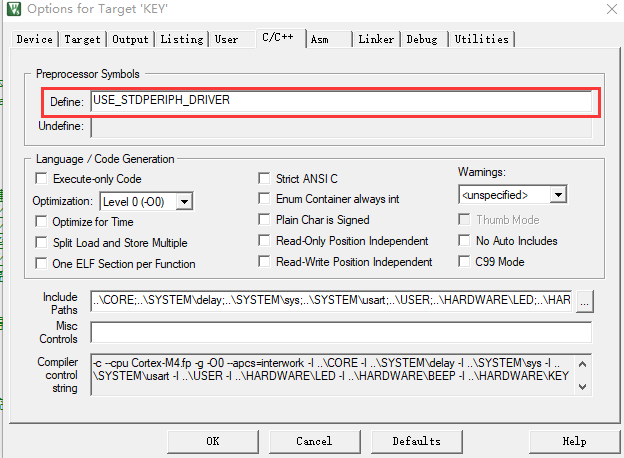Confirm settings with OK button
Viewport: 624px width, 458px height.
tap(213, 442)
